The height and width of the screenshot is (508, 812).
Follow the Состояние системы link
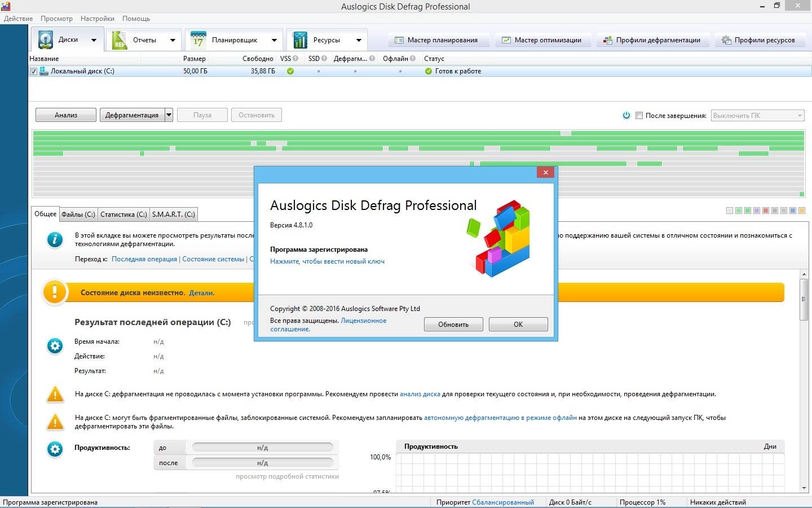(x=213, y=259)
